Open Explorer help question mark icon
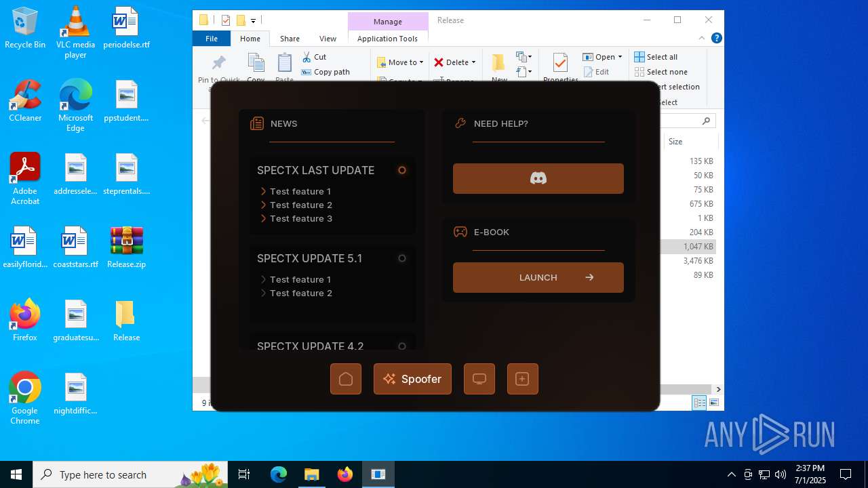This screenshot has height=488, width=868. [717, 39]
